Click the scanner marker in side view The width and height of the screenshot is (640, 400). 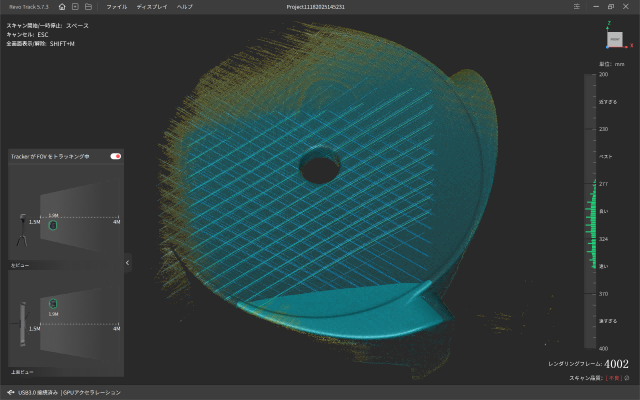pos(54,224)
